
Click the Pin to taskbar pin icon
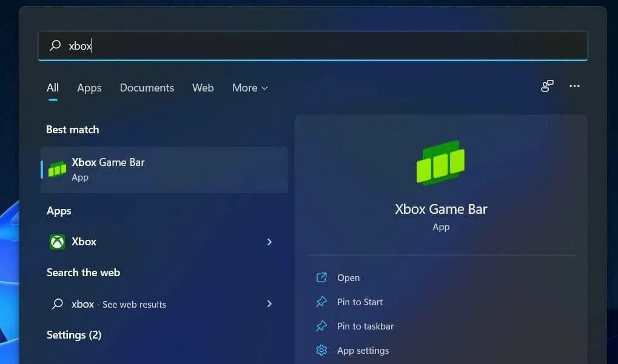(x=321, y=326)
